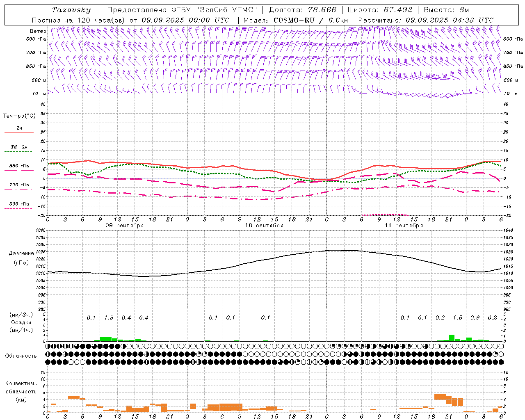525x420 pixels.
Task: Click the 700 гПа wind level label on right
Action: (x=513, y=52)
